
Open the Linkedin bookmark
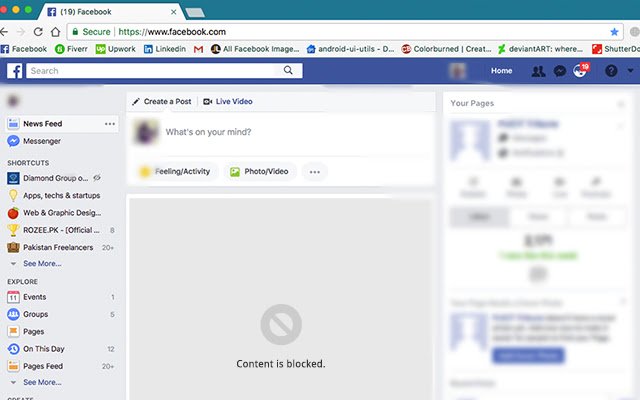point(165,49)
